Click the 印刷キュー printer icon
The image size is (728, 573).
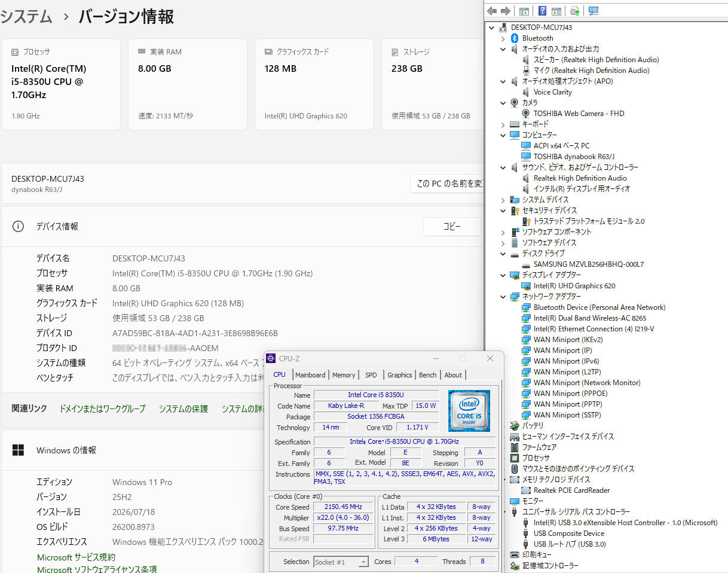tap(515, 555)
